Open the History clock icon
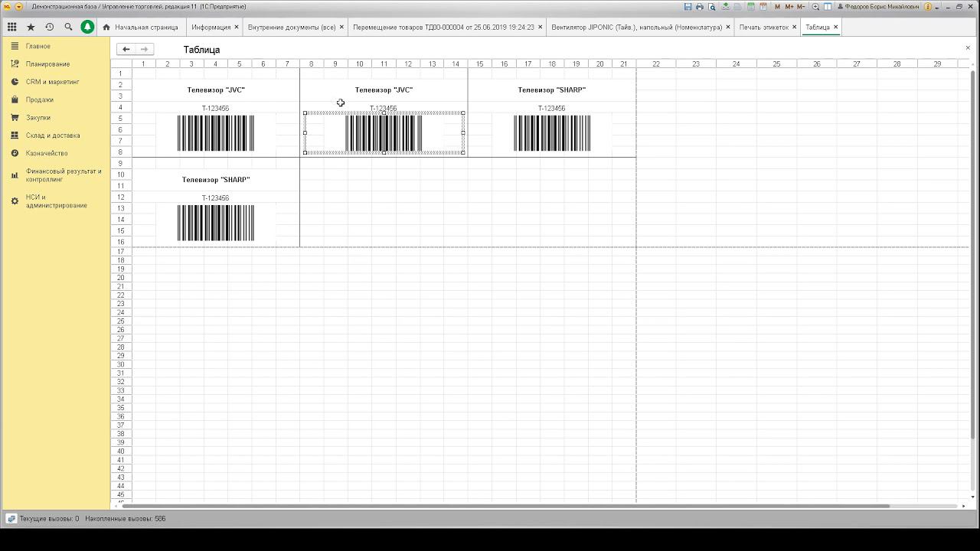 click(x=50, y=27)
